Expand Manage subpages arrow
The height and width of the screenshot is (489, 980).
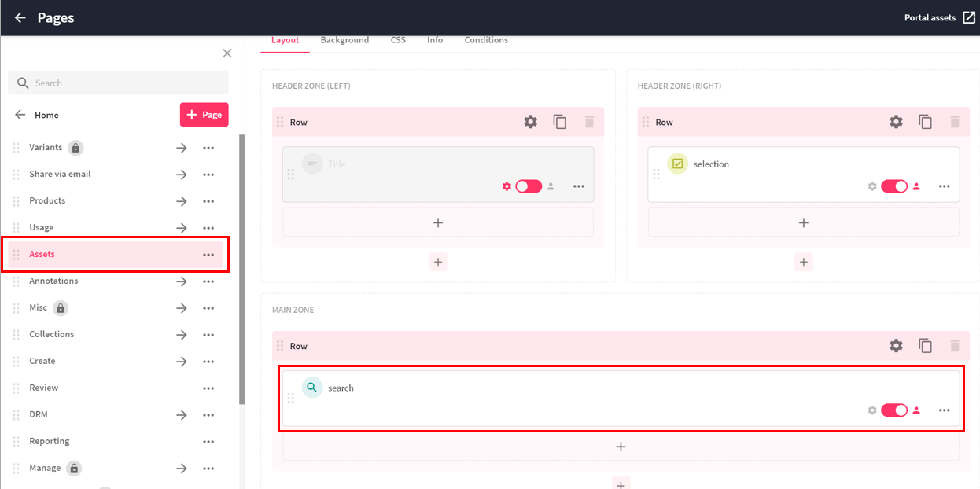pyautogui.click(x=182, y=469)
